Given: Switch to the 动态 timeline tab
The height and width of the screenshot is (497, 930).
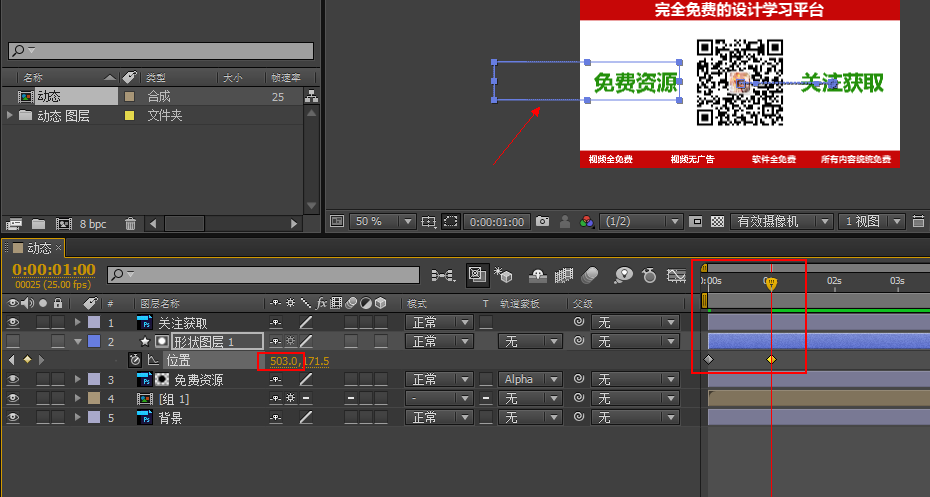Looking at the screenshot, I should coord(39,248).
